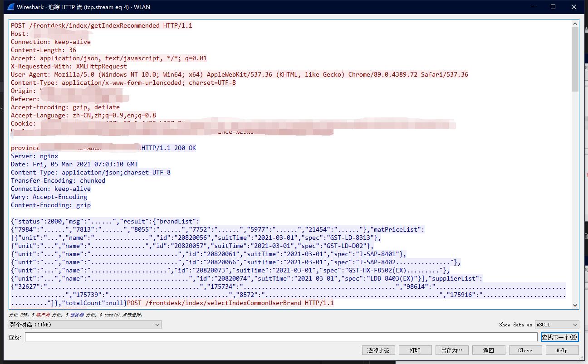
Task: Click the stream scrollbar down arrow
Action: click(x=575, y=306)
